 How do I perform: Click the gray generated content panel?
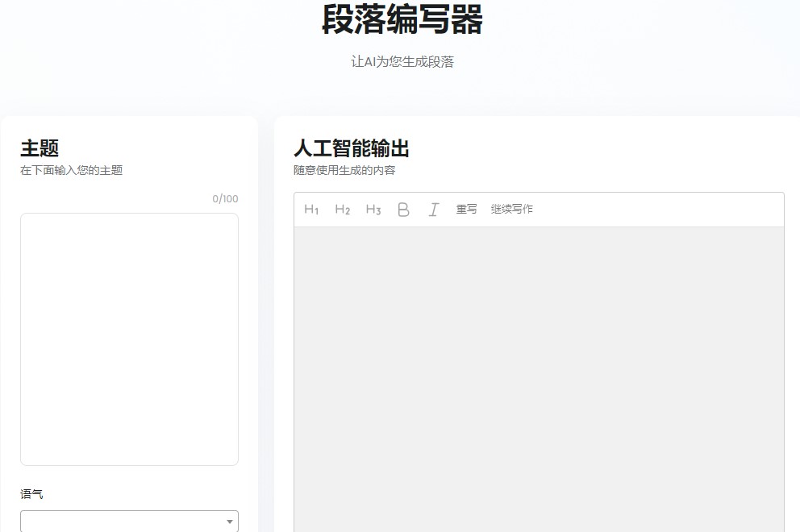(x=538, y=371)
